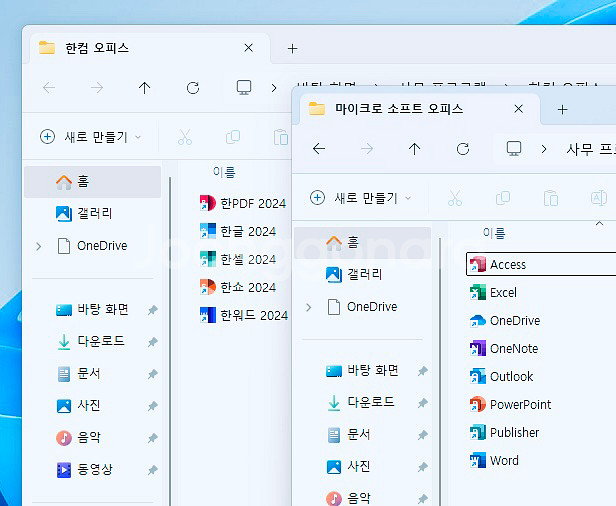Select the Publisher shortcut icon
The width and height of the screenshot is (616, 506).
tap(478, 432)
